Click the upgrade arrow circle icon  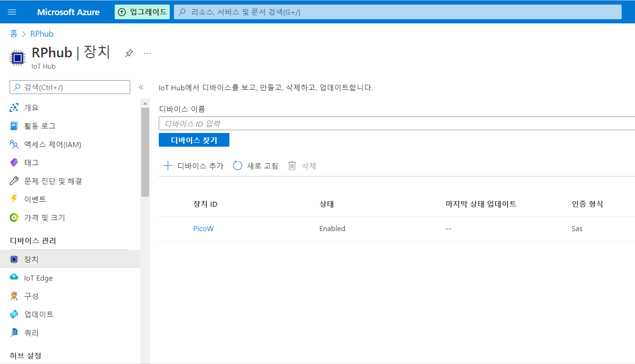tap(122, 12)
